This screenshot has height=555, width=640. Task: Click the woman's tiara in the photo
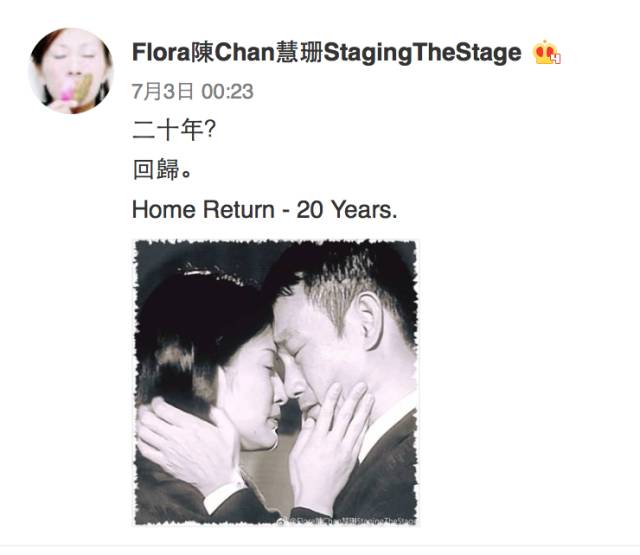[x=213, y=274]
